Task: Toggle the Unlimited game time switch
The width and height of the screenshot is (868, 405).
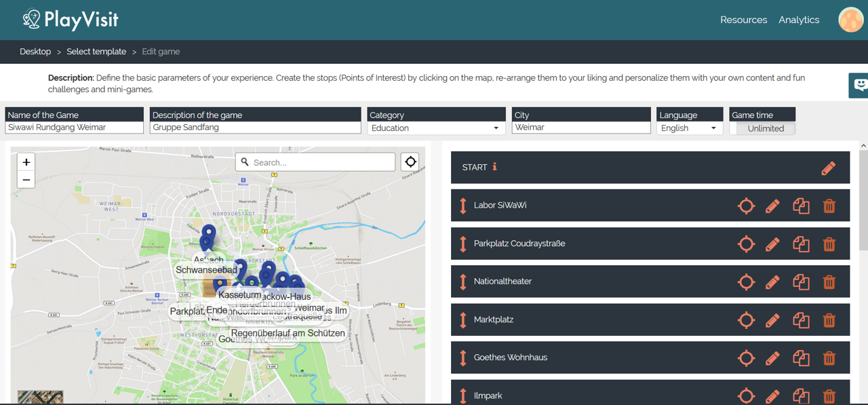Action: tap(762, 128)
